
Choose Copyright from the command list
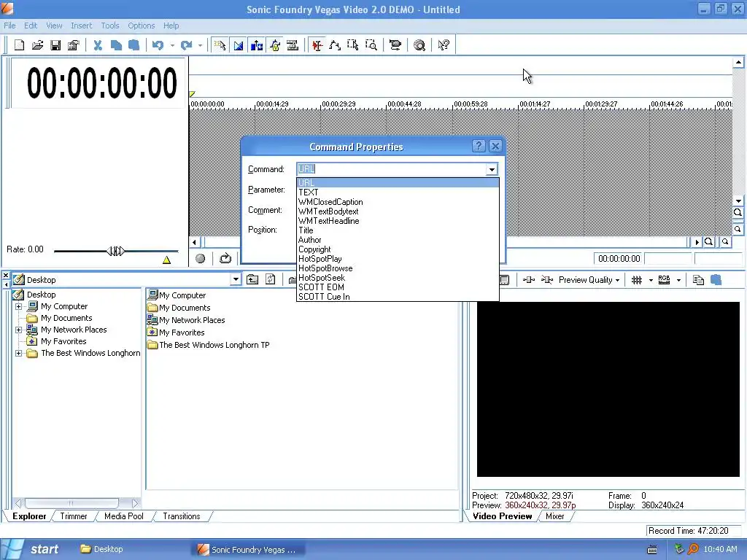pos(398,249)
